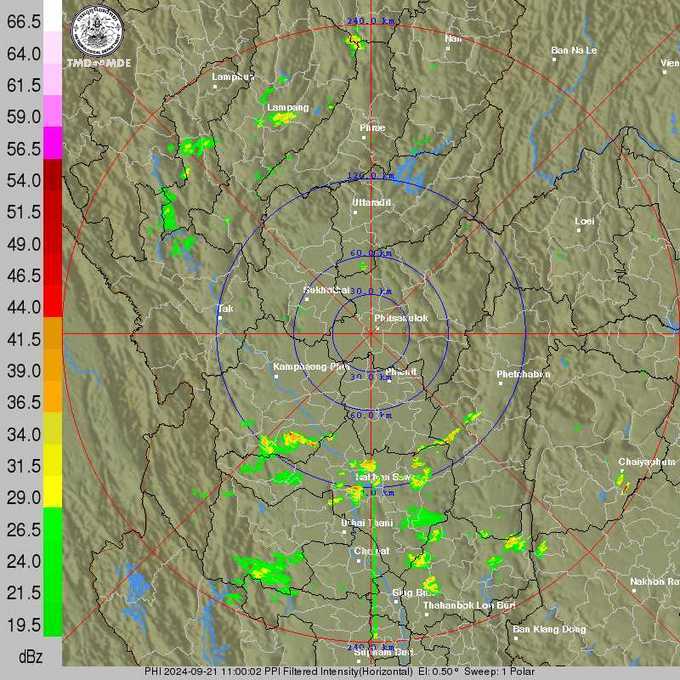Click the 120.0 km range label near Uttaradit
Screen dimensions: 680x680
[x=371, y=176]
